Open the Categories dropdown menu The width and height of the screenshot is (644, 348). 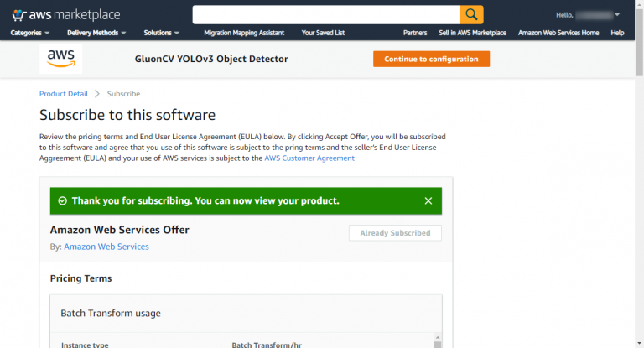[x=30, y=33]
